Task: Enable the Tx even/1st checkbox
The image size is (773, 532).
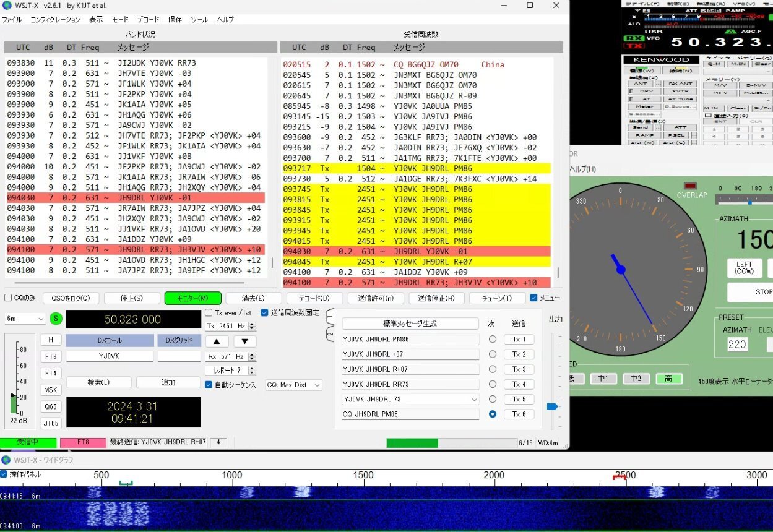Action: pyautogui.click(x=209, y=313)
